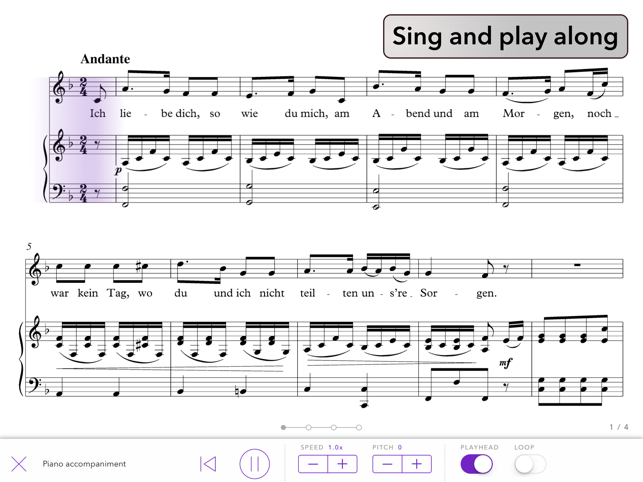
Task: Click the Sing and play along banner
Action: coord(505,36)
